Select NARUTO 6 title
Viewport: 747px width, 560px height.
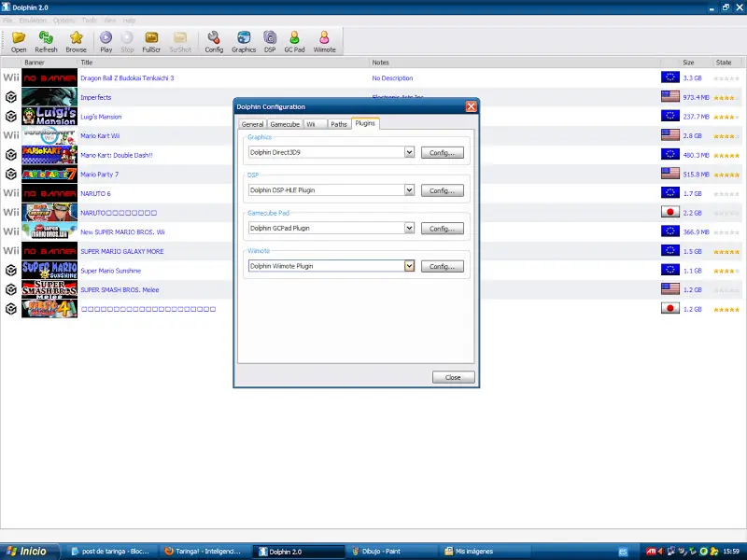pos(95,193)
